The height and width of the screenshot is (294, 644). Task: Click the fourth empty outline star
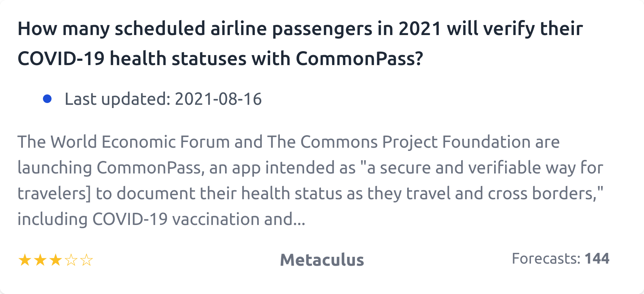coord(71,260)
